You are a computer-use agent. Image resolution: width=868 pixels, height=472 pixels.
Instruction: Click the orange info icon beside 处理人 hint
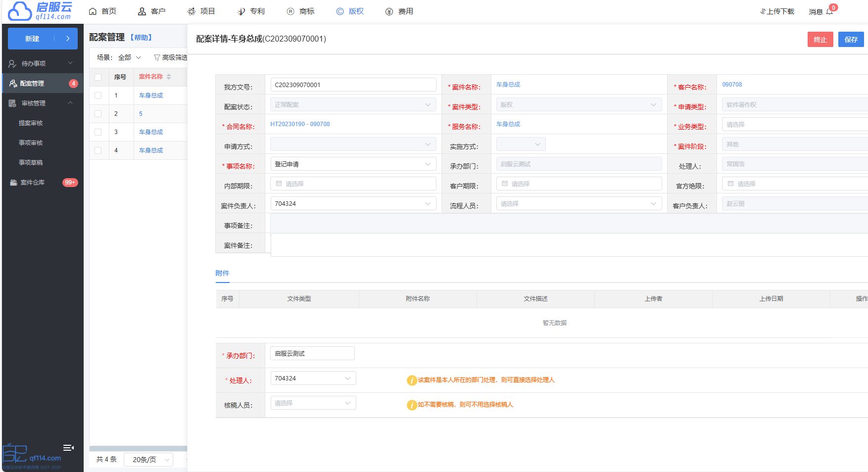[412, 380]
